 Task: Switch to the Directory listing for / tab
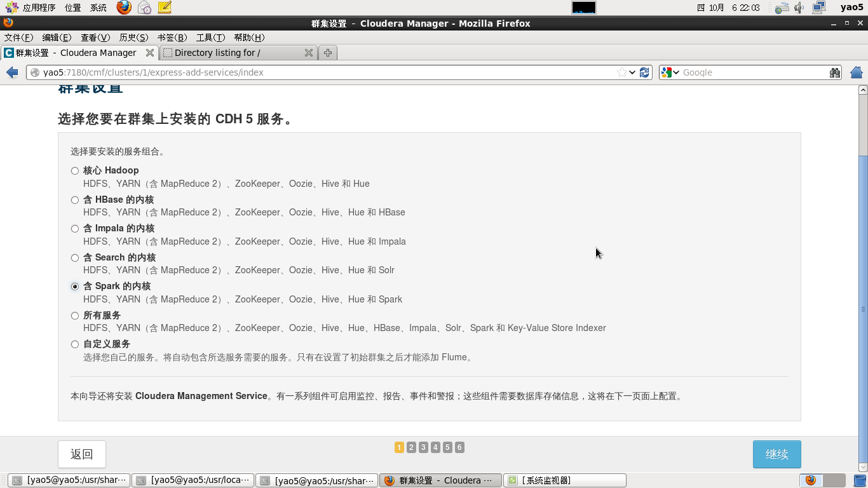238,53
